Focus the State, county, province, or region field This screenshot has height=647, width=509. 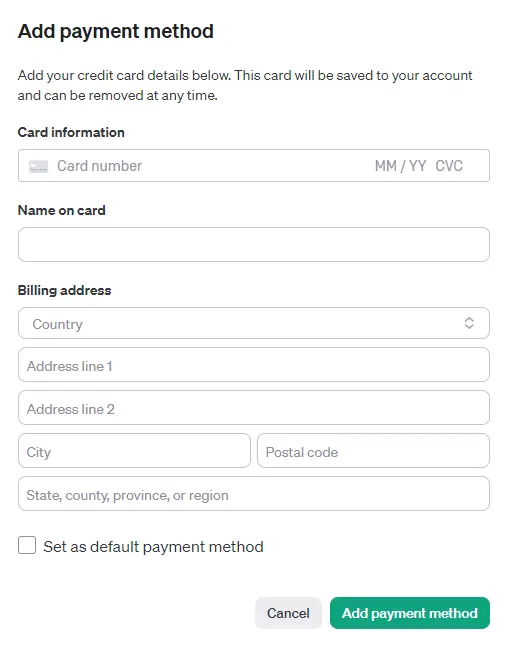[254, 494]
